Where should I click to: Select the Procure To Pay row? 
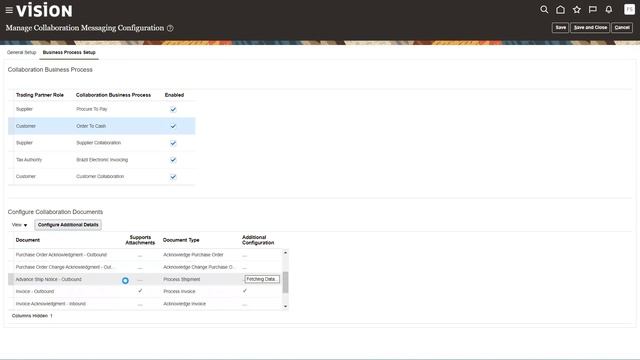(x=102, y=109)
